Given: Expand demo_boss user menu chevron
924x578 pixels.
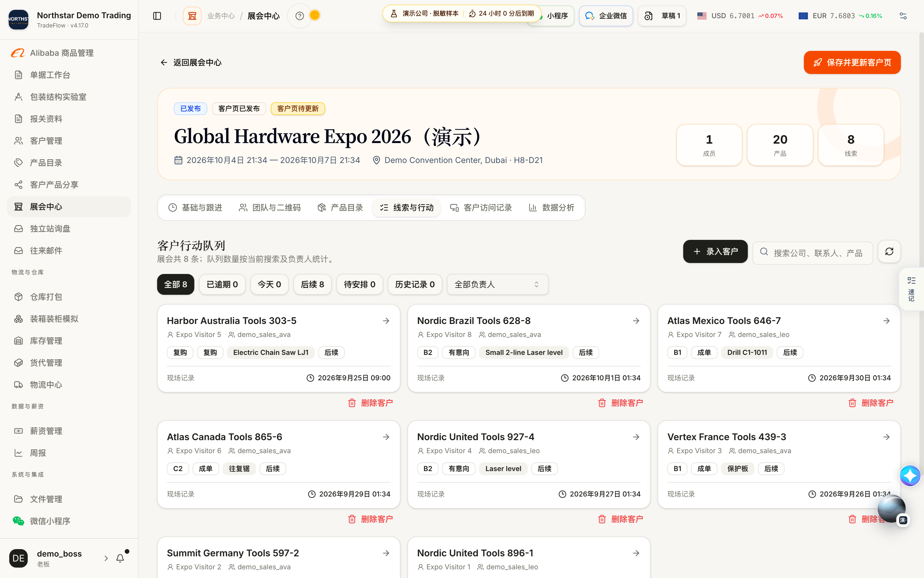Looking at the screenshot, I should [106, 558].
